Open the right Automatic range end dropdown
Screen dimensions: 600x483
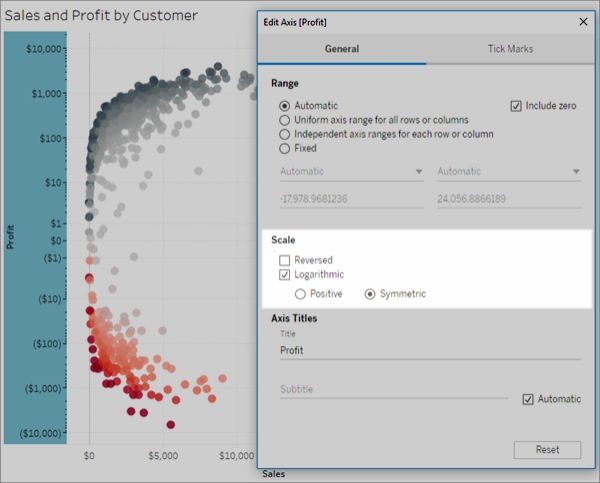point(508,172)
